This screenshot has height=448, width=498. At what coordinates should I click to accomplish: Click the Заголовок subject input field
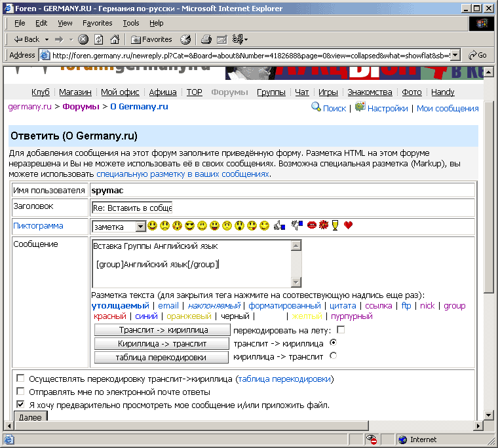(x=132, y=208)
